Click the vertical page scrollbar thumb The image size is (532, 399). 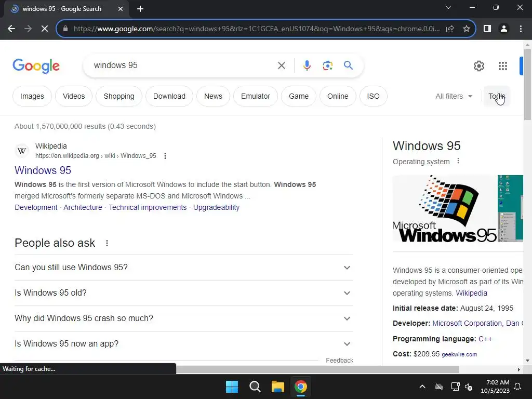[527, 84]
